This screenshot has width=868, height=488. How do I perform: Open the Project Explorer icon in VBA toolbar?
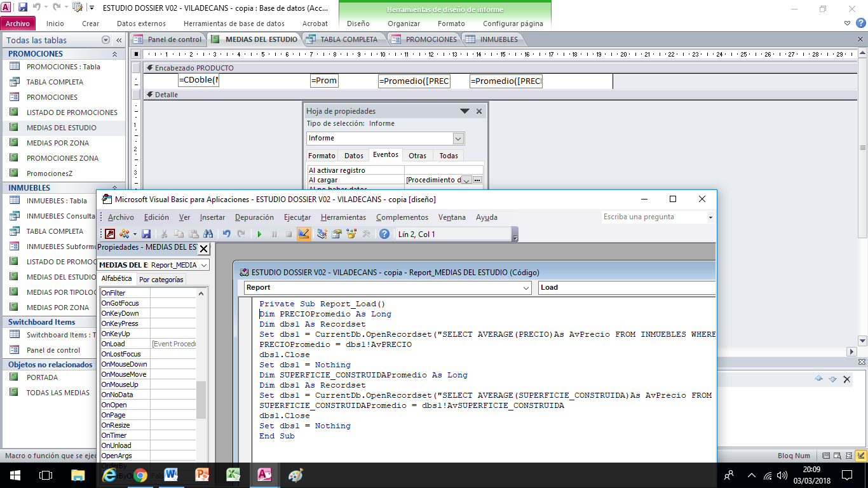click(322, 234)
